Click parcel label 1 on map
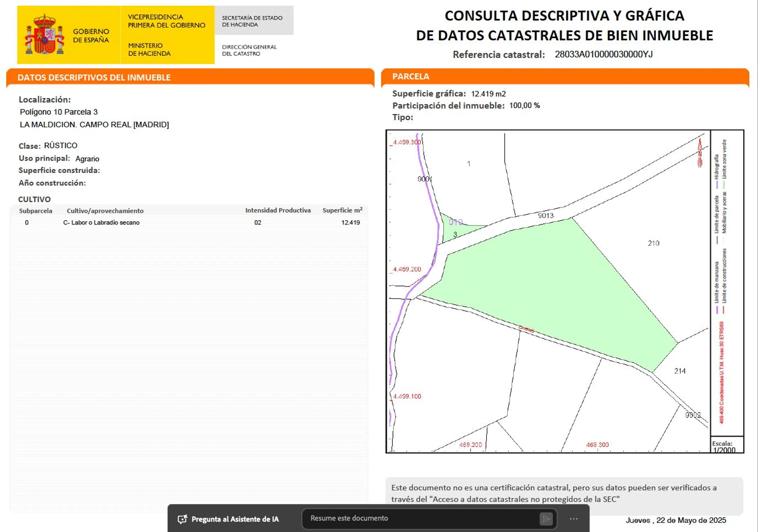This screenshot has width=758, height=532. [x=469, y=164]
